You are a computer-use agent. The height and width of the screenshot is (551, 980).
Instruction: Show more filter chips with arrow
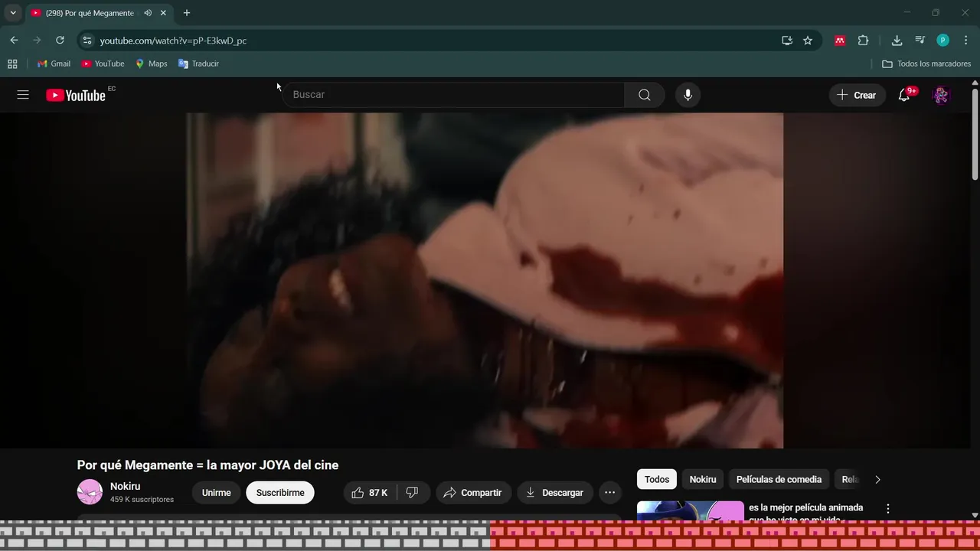[x=877, y=480]
